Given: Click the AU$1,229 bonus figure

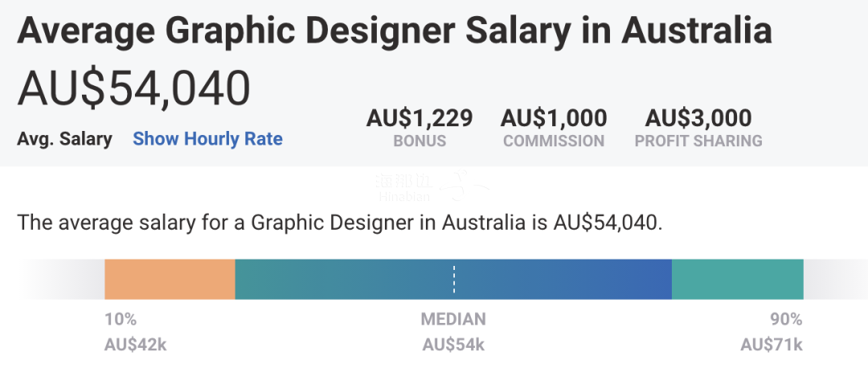Looking at the screenshot, I should coord(420,118).
